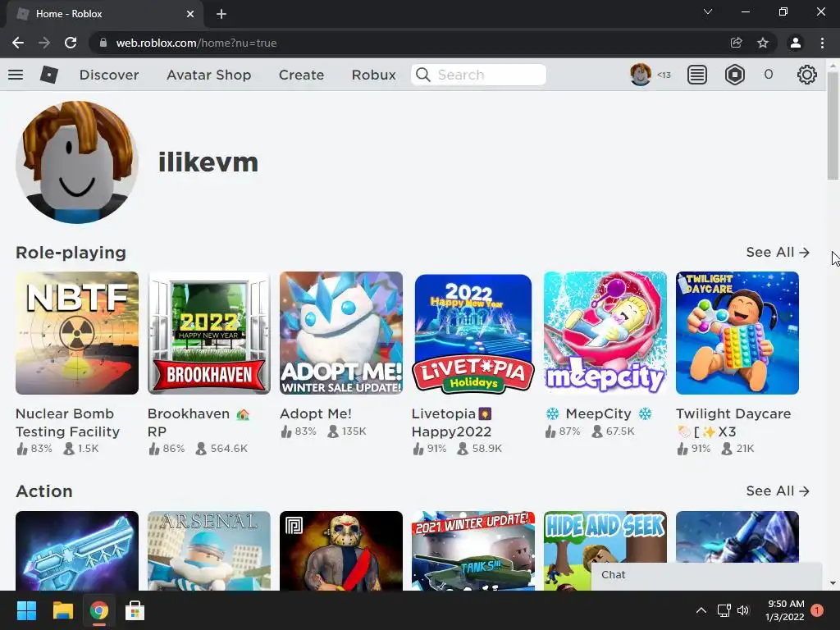Viewport: 840px width, 630px height.
Task: Open the tab search chevron
Action: tap(708, 11)
